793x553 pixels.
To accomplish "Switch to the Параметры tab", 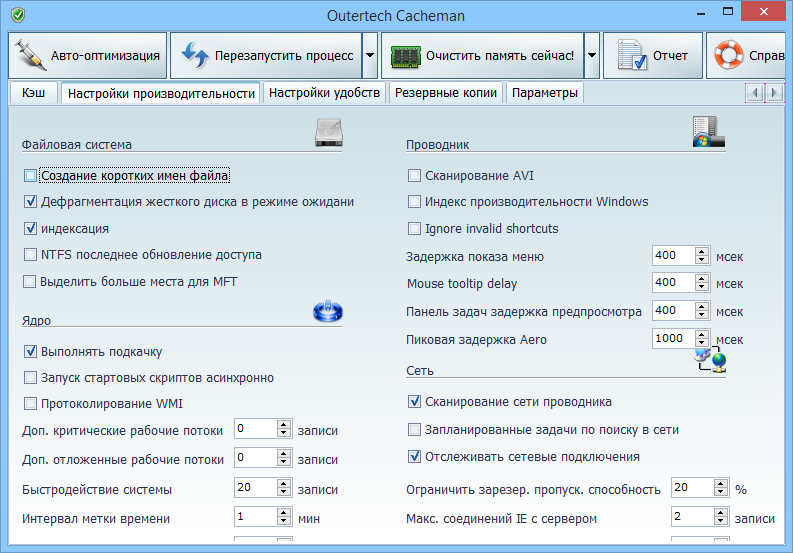I will click(545, 93).
